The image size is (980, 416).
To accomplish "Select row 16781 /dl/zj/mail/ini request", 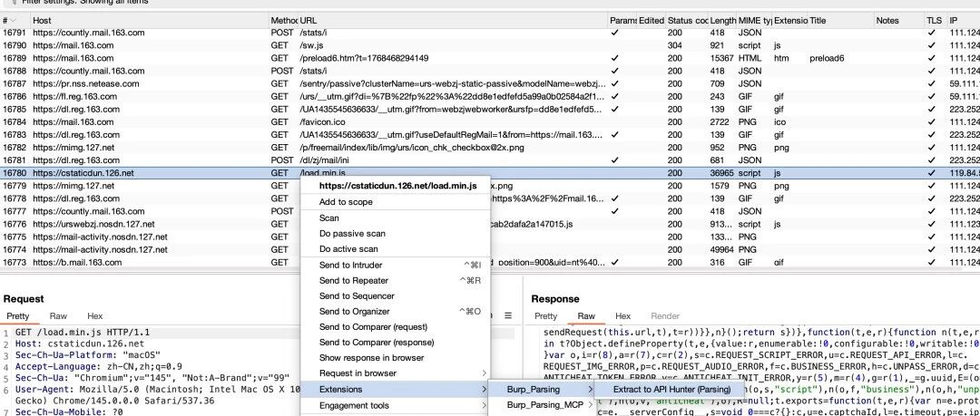I will point(490,160).
